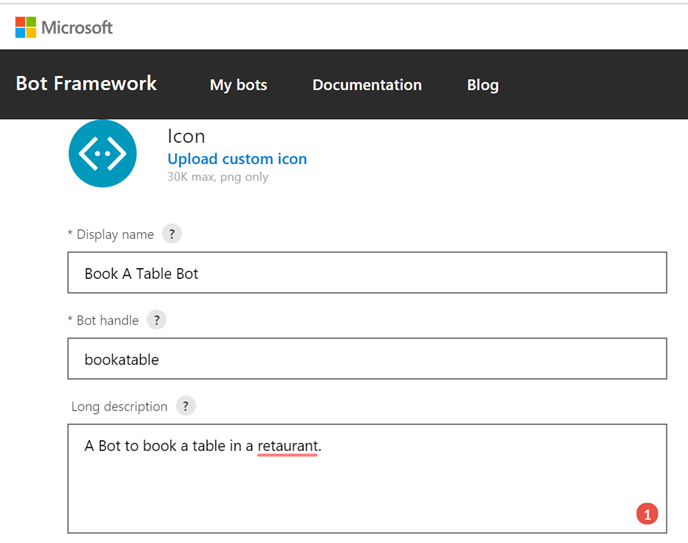Screen dimensions: 688x543
Task: Click the Microsoft wordmark text
Action: point(77,27)
